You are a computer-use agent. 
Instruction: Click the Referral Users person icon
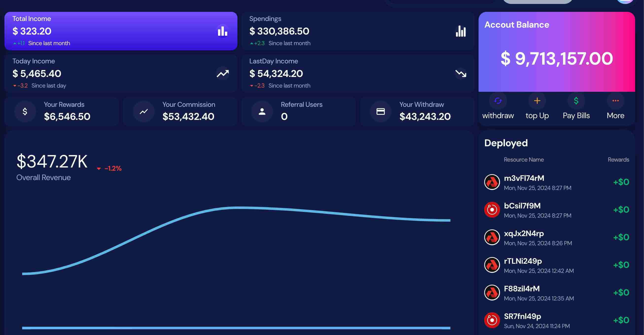(261, 111)
